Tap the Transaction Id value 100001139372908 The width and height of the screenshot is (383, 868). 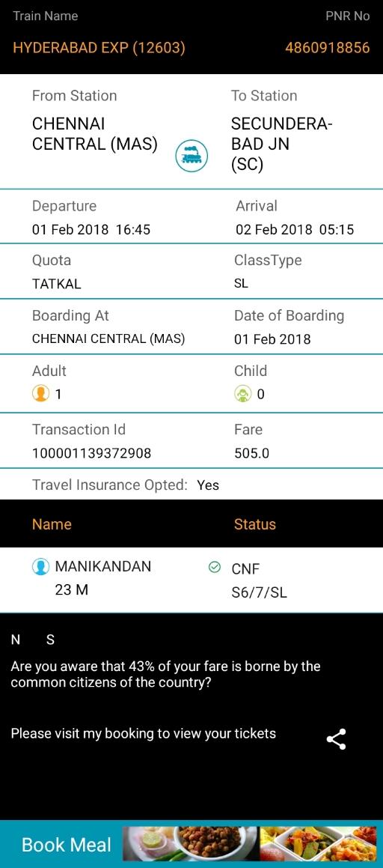(92, 453)
